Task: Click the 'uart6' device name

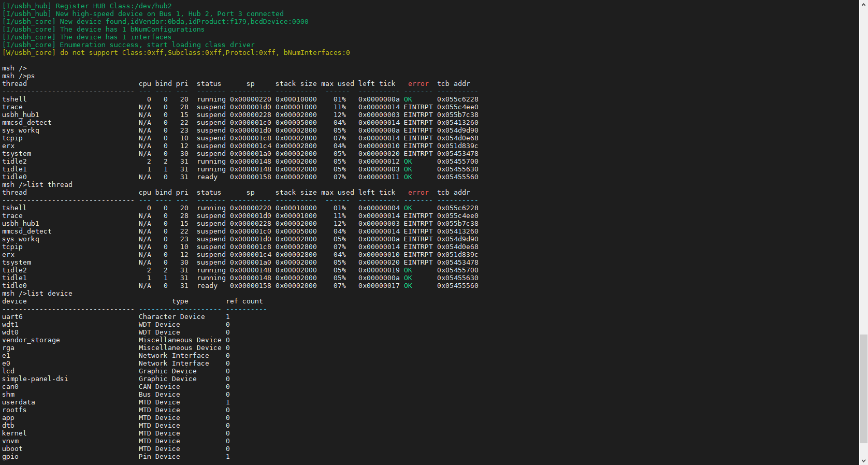Action: (x=12, y=316)
